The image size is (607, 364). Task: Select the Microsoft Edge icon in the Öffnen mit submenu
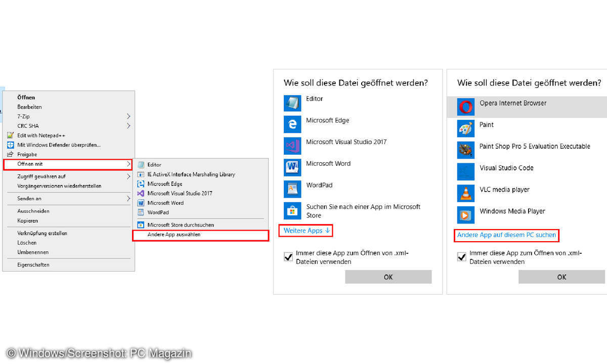(141, 184)
